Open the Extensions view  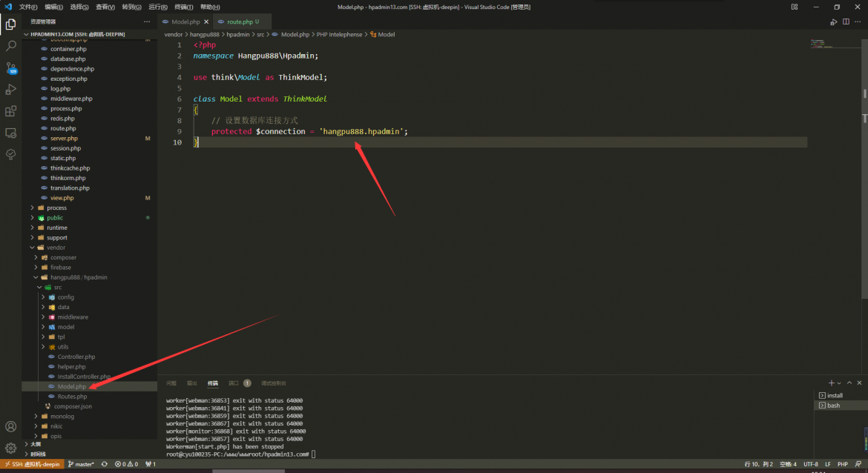coord(10,111)
